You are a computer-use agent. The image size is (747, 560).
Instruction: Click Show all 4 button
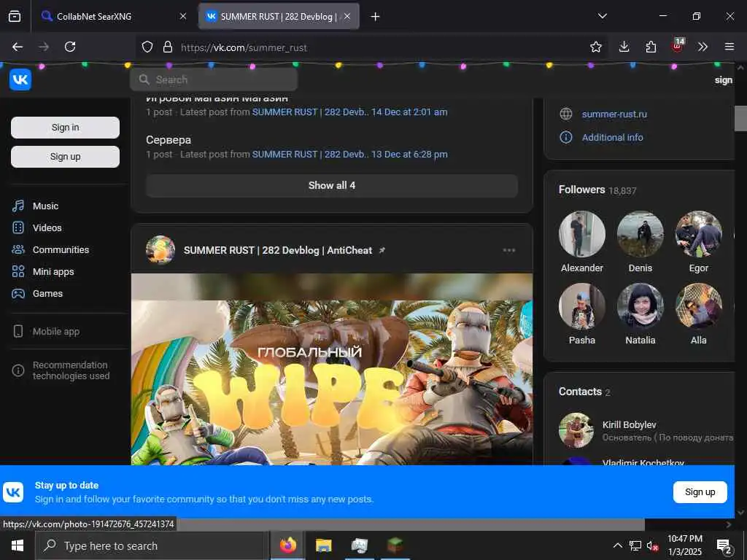click(x=332, y=186)
